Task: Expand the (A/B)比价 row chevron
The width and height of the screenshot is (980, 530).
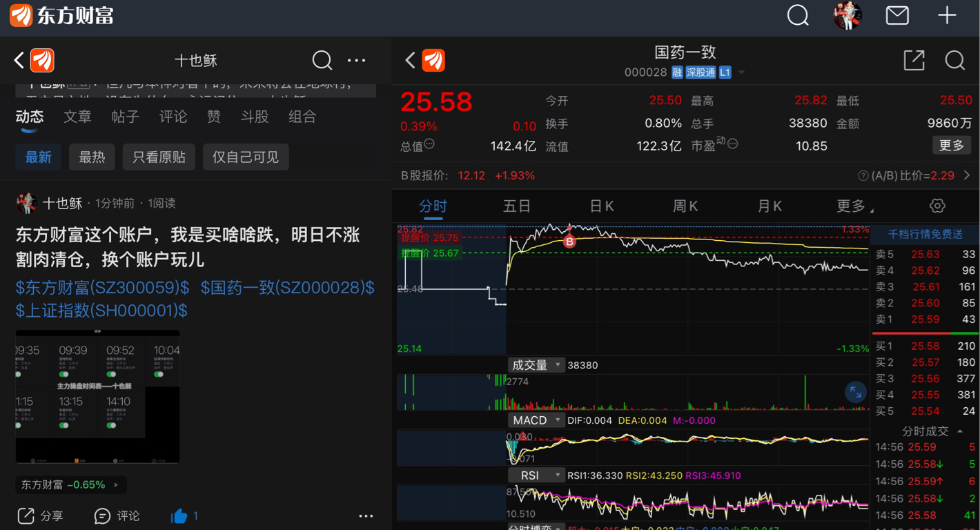Action: pyautogui.click(x=967, y=176)
